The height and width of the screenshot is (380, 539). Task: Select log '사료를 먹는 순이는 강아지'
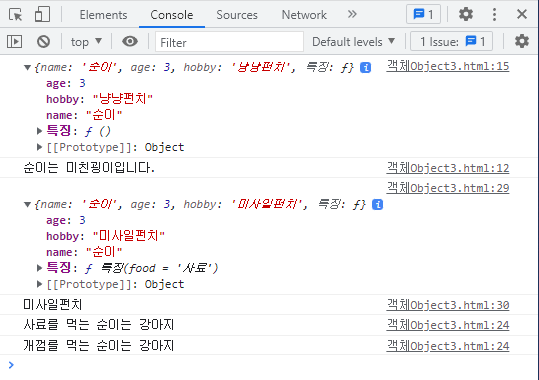(99, 325)
